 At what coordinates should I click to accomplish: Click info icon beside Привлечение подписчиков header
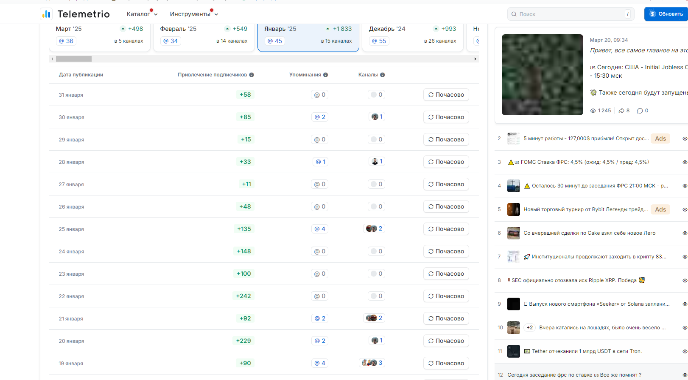pos(251,75)
